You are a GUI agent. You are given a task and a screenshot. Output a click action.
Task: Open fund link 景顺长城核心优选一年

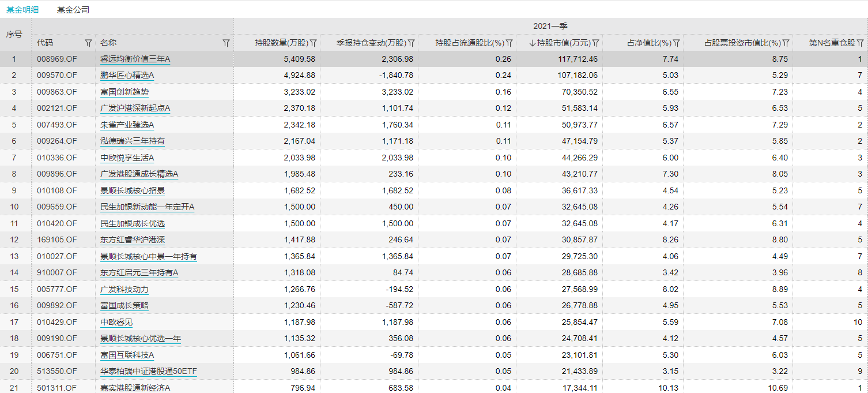[141, 338]
